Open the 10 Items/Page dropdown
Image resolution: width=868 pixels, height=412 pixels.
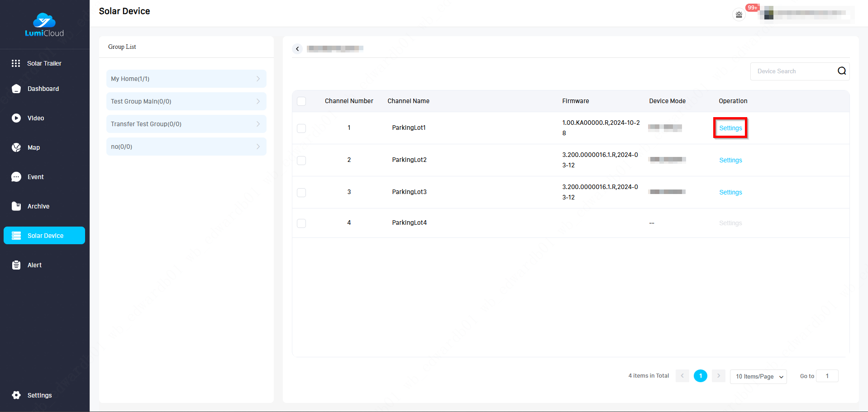[x=758, y=376]
